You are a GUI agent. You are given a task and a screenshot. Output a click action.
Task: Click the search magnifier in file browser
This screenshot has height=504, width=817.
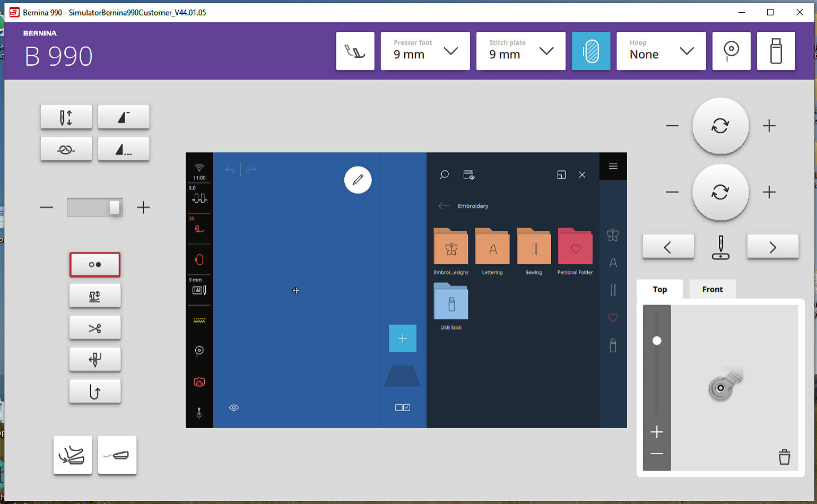coord(444,175)
